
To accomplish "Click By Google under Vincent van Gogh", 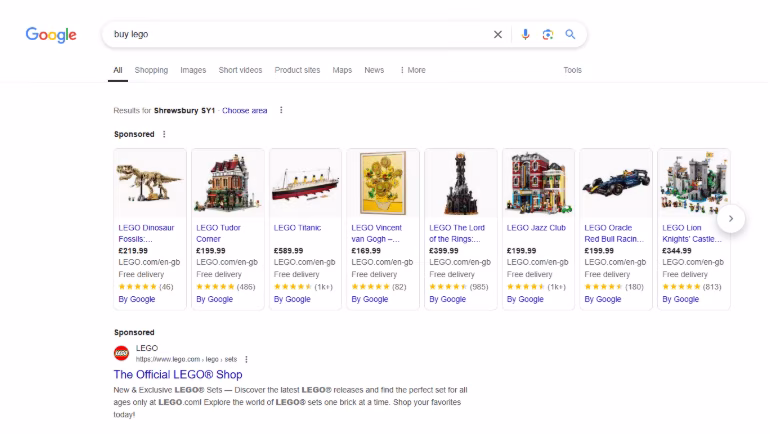I will coord(369,299).
